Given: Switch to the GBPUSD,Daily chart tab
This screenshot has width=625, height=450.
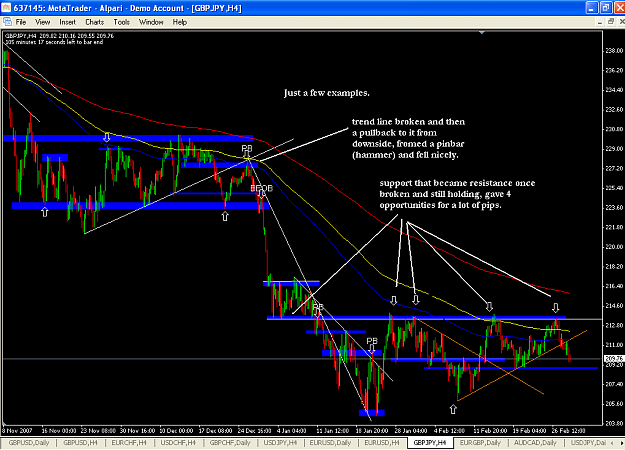Looking at the screenshot, I should [x=29, y=442].
